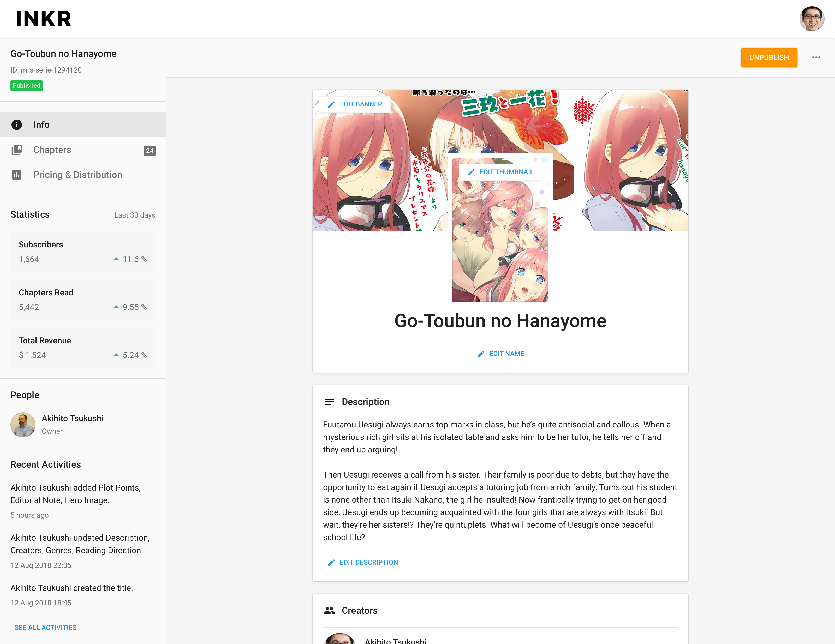Click the chapters count badge 24
The height and width of the screenshot is (644, 835).
tap(150, 151)
